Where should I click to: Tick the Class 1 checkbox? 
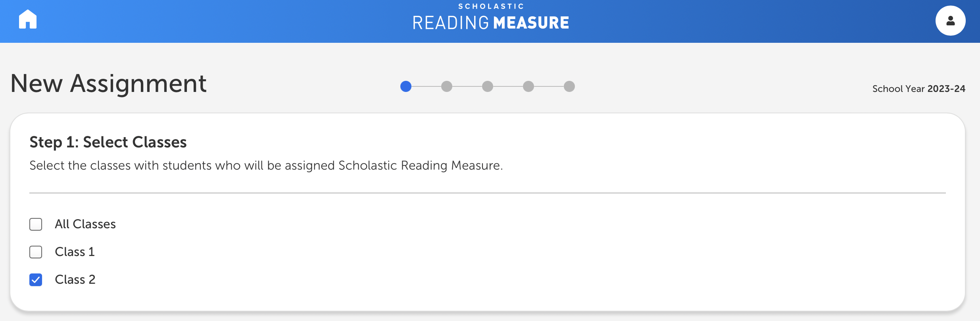coord(36,252)
